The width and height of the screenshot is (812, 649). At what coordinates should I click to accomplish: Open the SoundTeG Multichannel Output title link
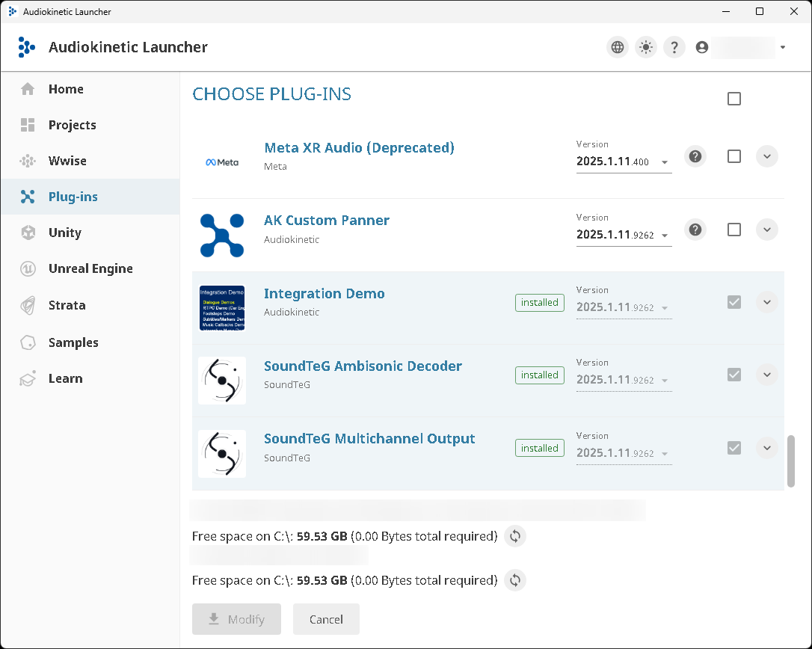pos(369,439)
